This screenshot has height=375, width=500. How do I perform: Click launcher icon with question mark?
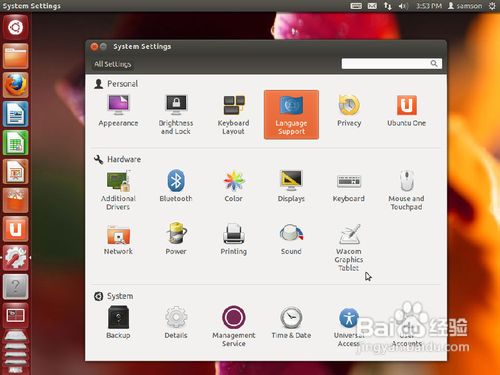(x=15, y=287)
